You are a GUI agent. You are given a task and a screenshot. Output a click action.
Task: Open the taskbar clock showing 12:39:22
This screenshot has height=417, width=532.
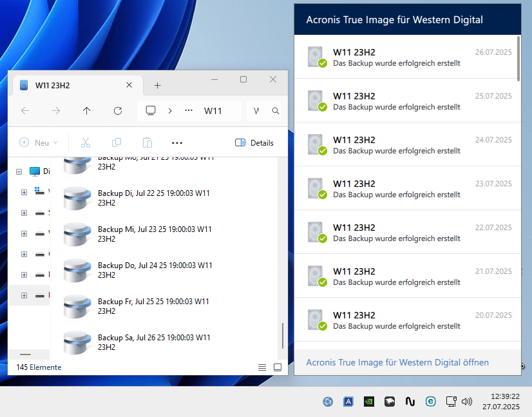point(501,402)
